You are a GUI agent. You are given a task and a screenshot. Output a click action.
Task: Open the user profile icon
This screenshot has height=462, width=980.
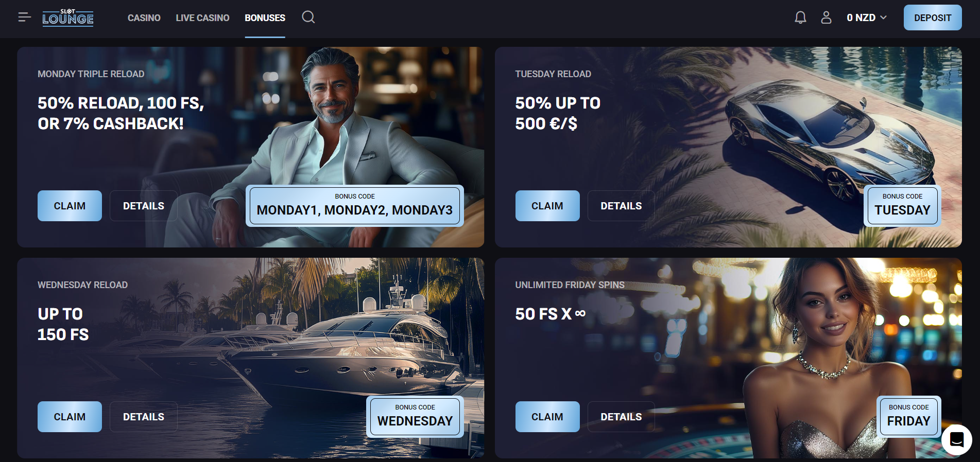(x=826, y=17)
